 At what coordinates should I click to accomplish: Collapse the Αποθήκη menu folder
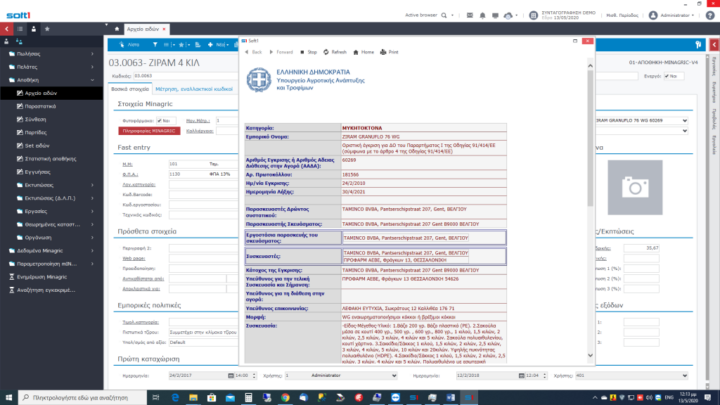pos(51,80)
